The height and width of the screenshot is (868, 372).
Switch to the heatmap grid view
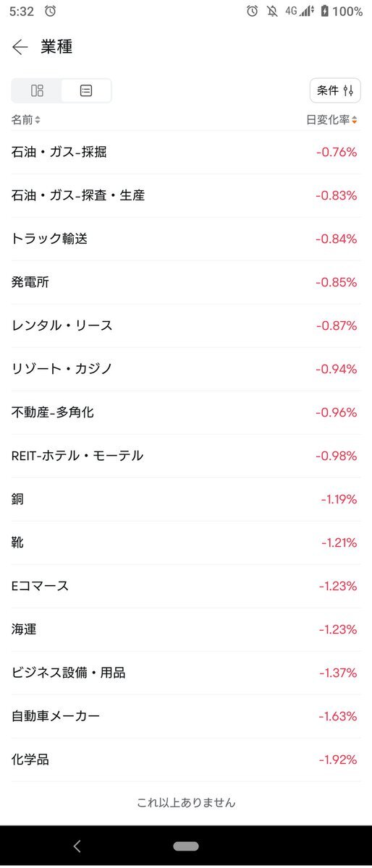37,91
